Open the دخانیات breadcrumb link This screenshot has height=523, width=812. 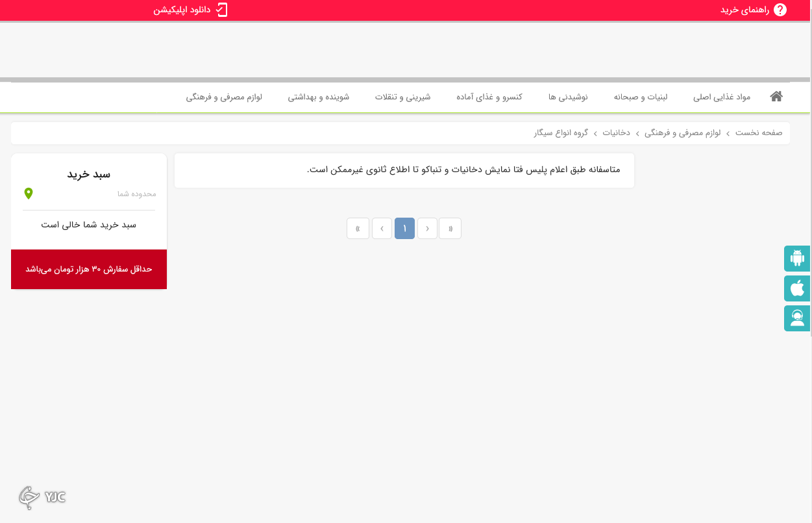[x=617, y=133]
